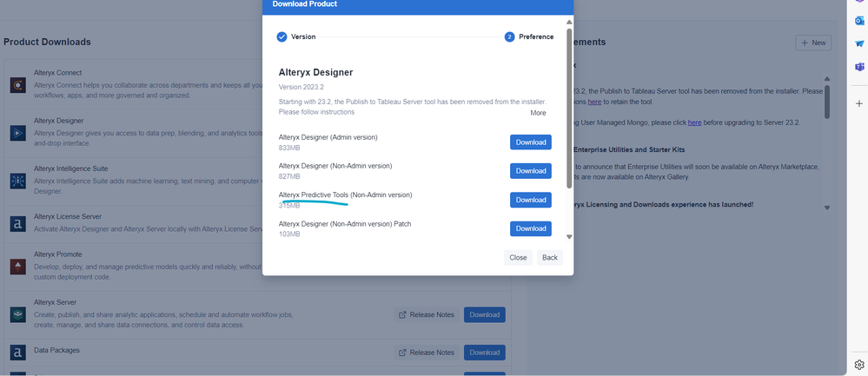Select the Preference step indicator

point(509,36)
